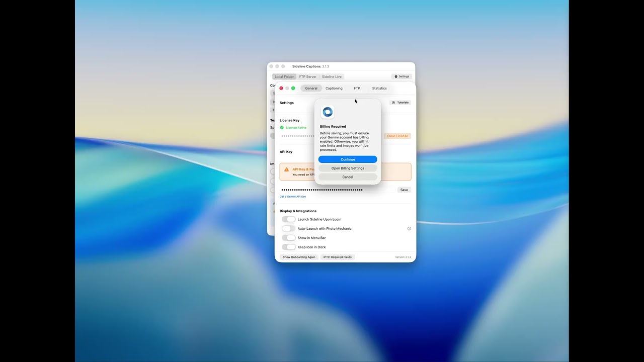The height and width of the screenshot is (362, 644).
Task: Open IPTC Required Fields
Action: pos(338,257)
